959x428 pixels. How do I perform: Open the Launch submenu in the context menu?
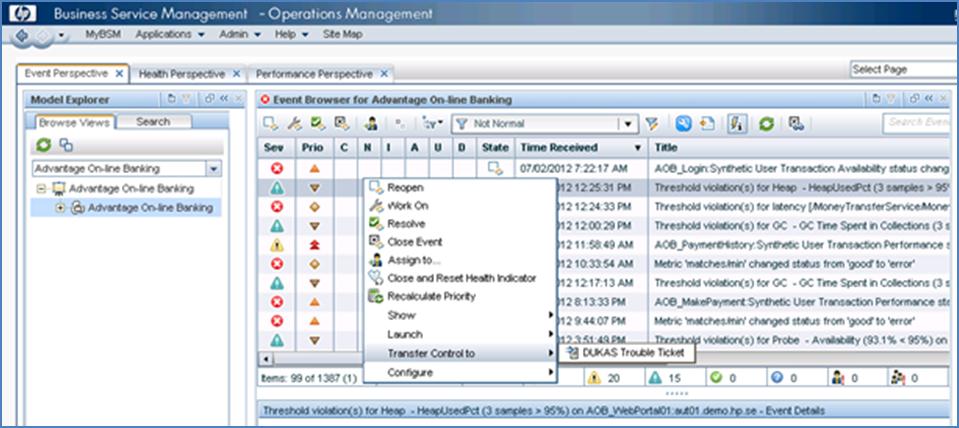pos(460,334)
